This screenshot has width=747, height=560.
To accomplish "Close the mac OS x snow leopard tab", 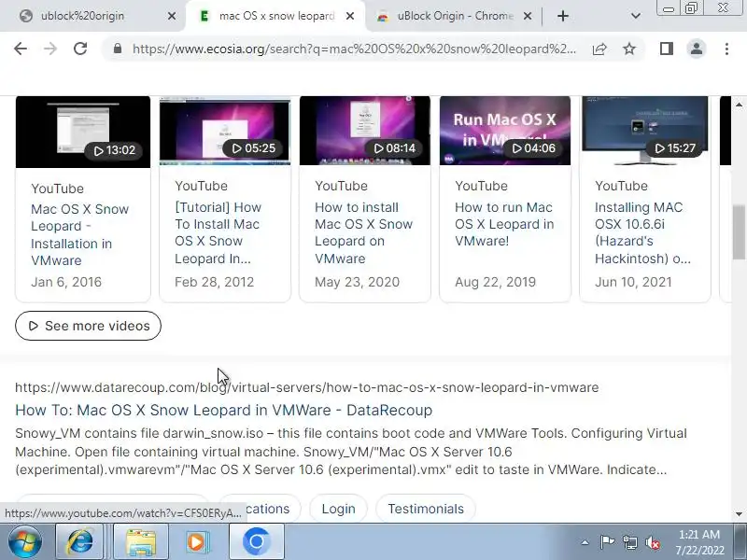I will tap(349, 16).
